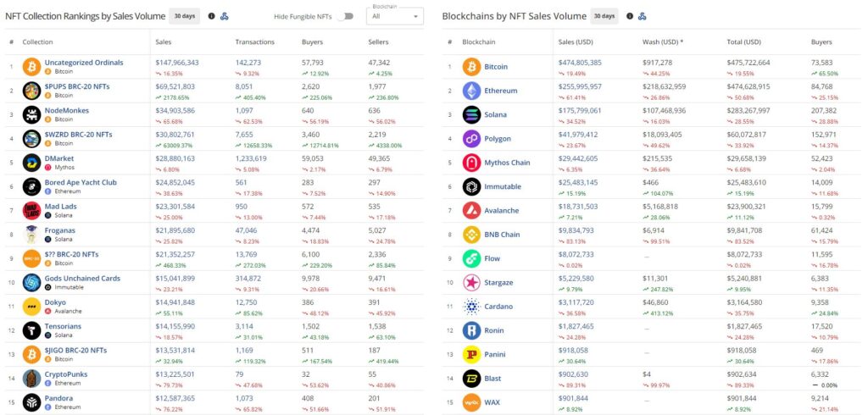This screenshot has height=415, width=868.
Task: Sort collections by Sales column header
Action: [164, 41]
